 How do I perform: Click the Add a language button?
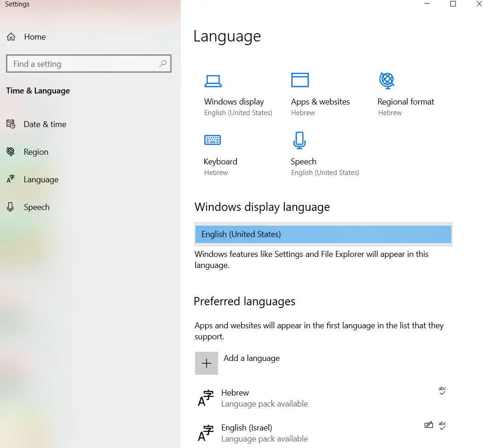pyautogui.click(x=251, y=358)
